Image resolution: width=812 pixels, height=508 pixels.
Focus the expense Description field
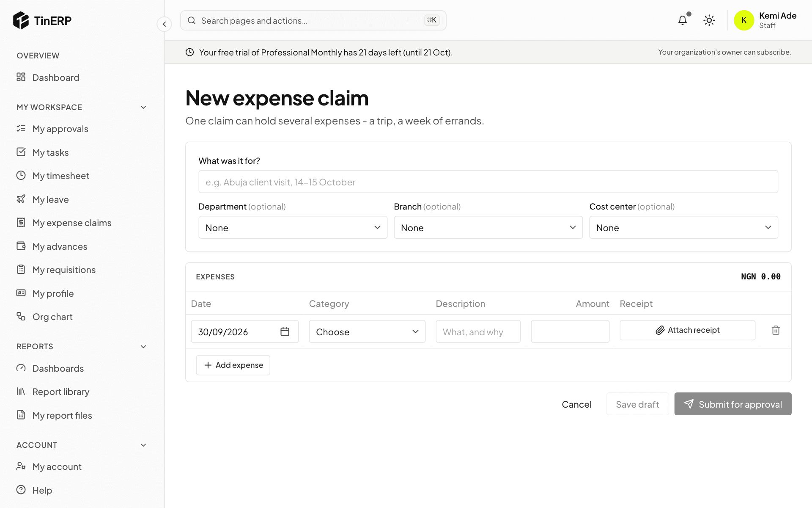[478, 331]
